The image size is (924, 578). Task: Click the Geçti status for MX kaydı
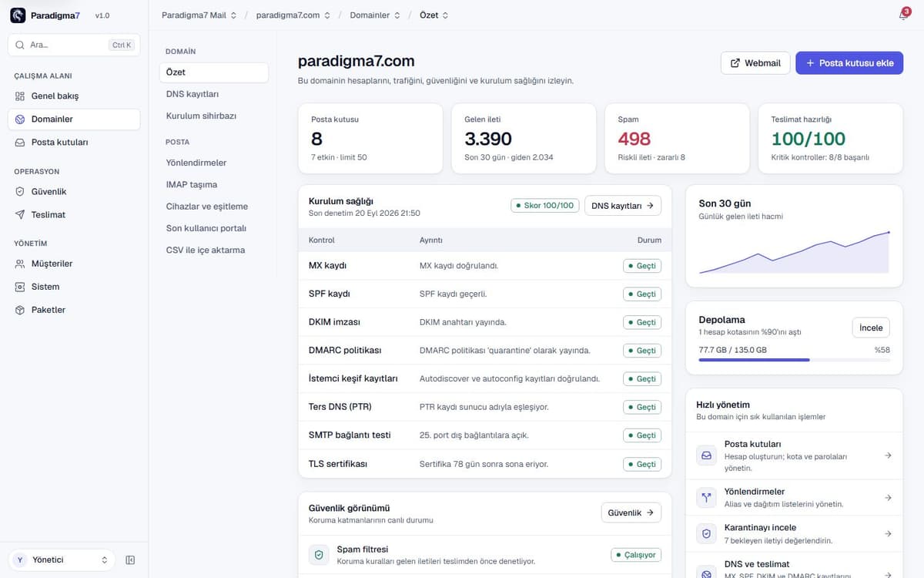tap(642, 266)
